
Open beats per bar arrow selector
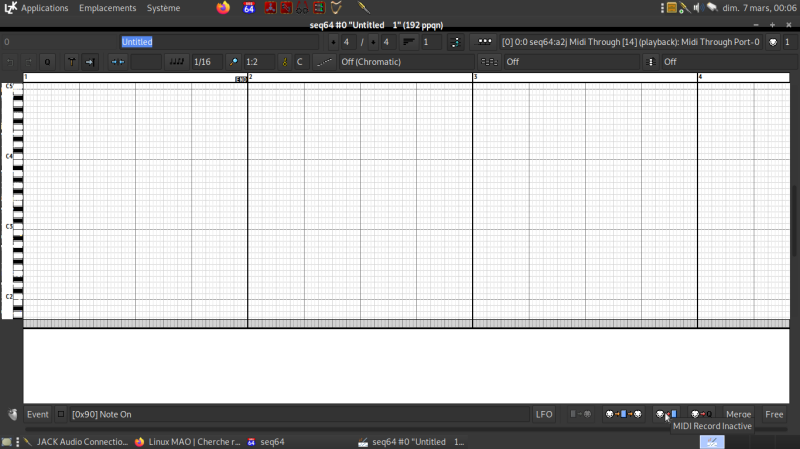(333, 42)
